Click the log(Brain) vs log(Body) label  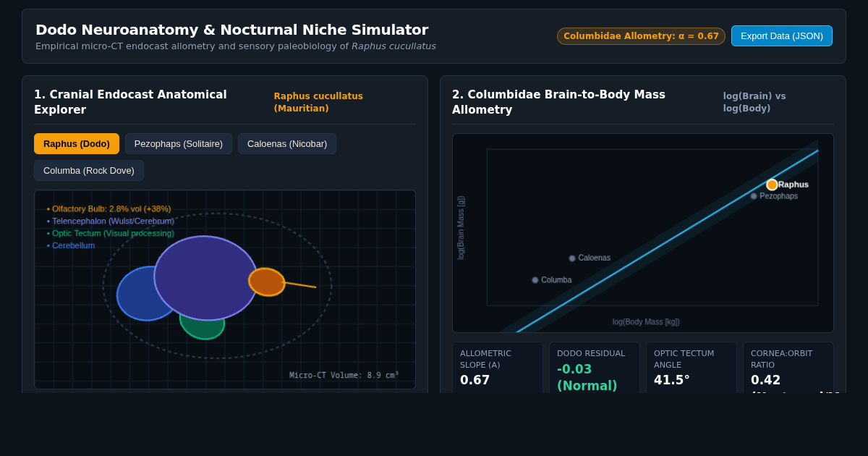[754, 102]
